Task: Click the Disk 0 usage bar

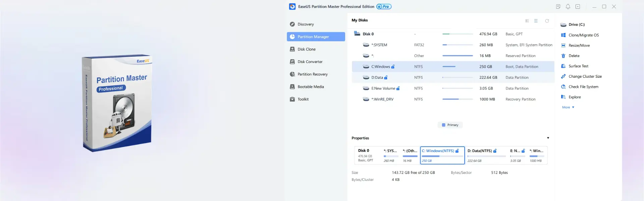Action: pos(458,34)
